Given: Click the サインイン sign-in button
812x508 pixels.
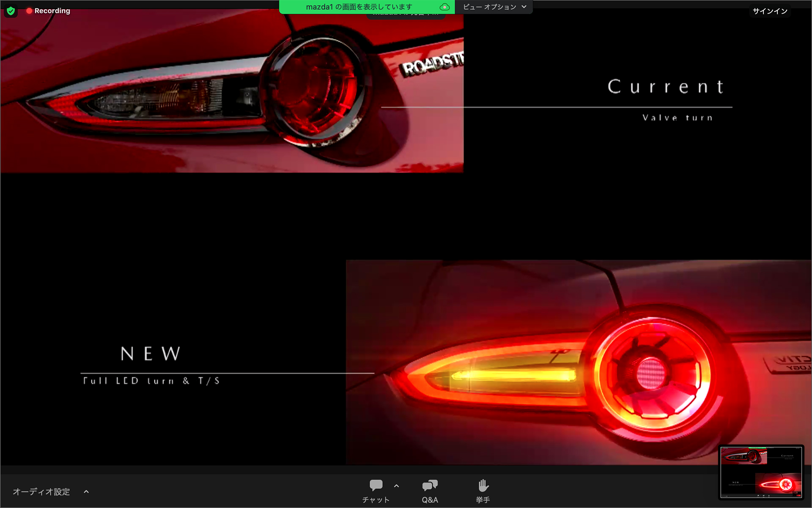Looking at the screenshot, I should (x=770, y=11).
